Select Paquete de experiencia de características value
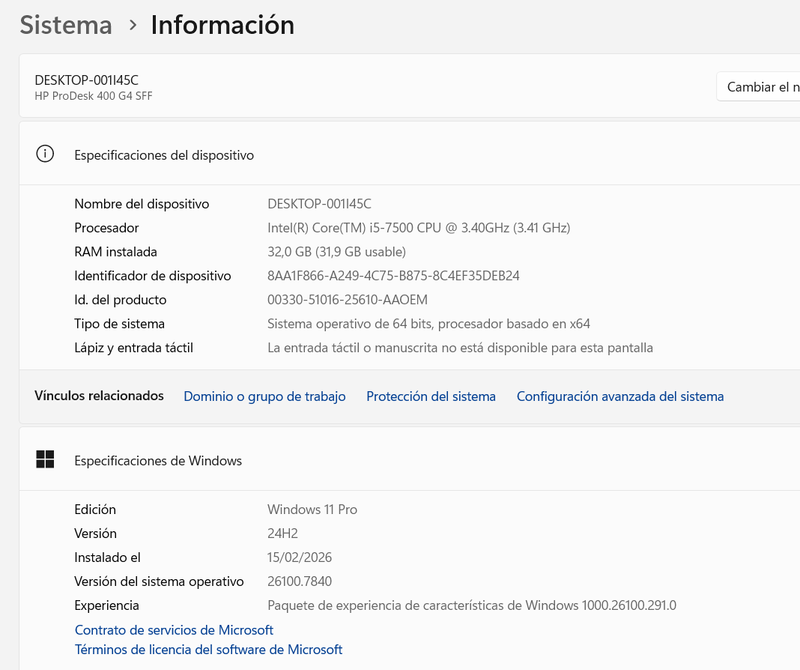 [x=472, y=606]
